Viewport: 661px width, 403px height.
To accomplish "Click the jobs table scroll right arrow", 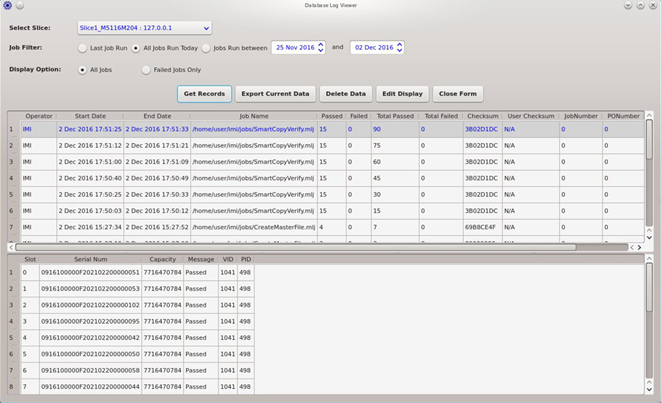I will 640,247.
